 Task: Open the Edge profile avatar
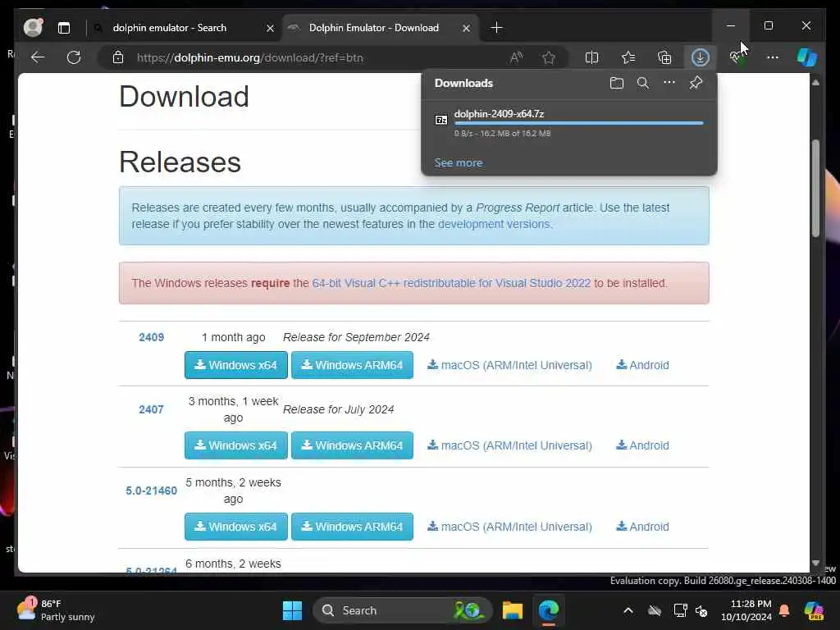pos(33,27)
